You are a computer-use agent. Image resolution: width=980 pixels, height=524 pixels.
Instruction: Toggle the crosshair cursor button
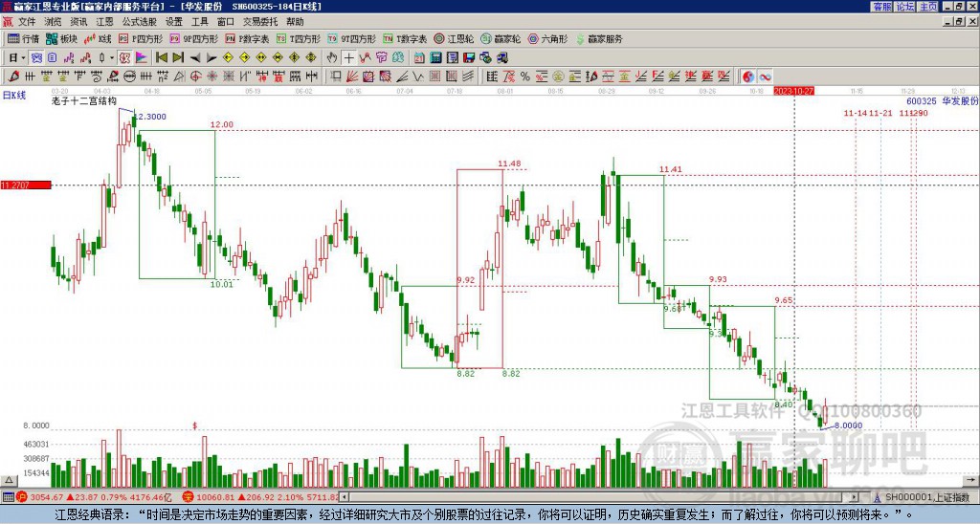(348, 57)
